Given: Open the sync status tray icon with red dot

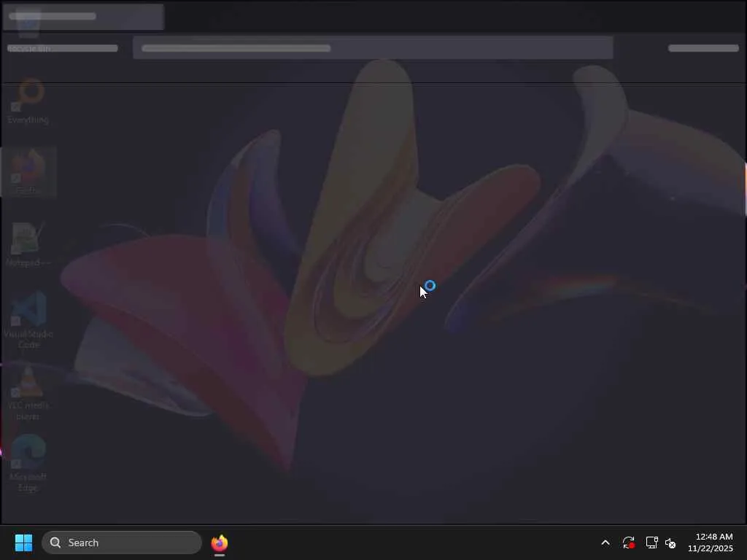Looking at the screenshot, I should (x=628, y=542).
